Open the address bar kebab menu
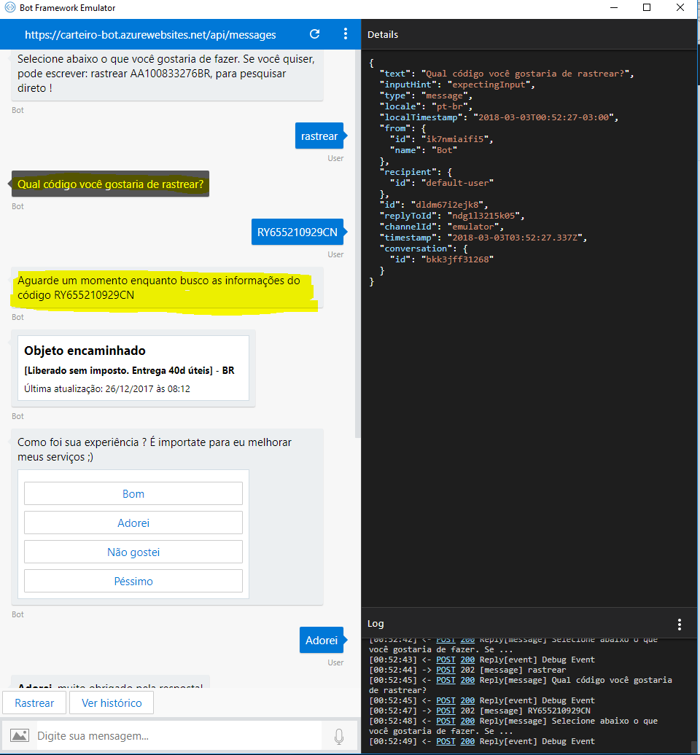700x755 pixels. [x=346, y=34]
